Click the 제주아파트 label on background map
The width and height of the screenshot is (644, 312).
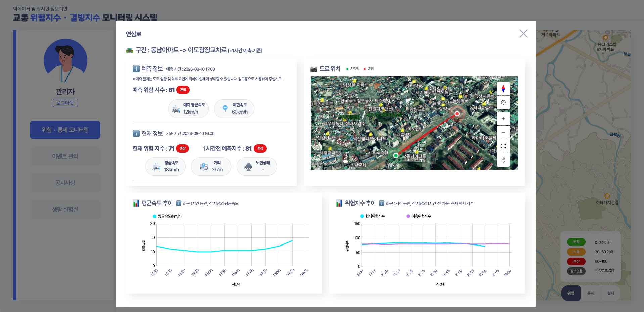pos(550,35)
